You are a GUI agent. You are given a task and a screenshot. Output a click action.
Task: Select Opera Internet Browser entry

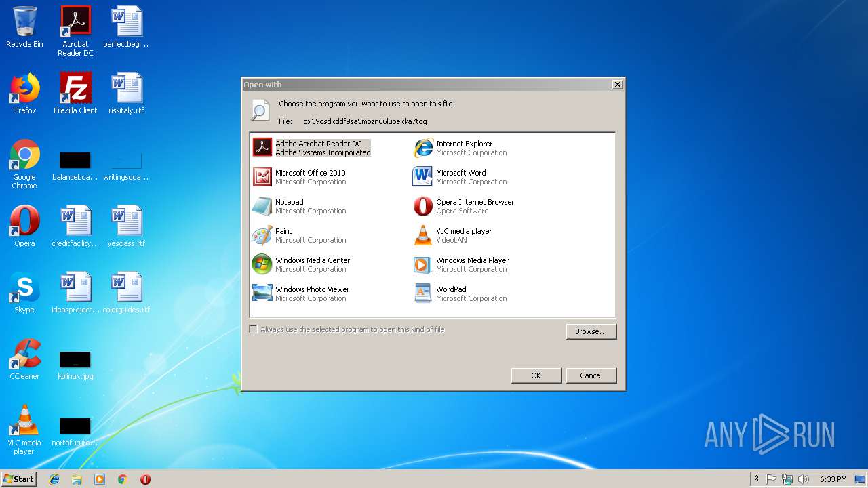(x=464, y=206)
